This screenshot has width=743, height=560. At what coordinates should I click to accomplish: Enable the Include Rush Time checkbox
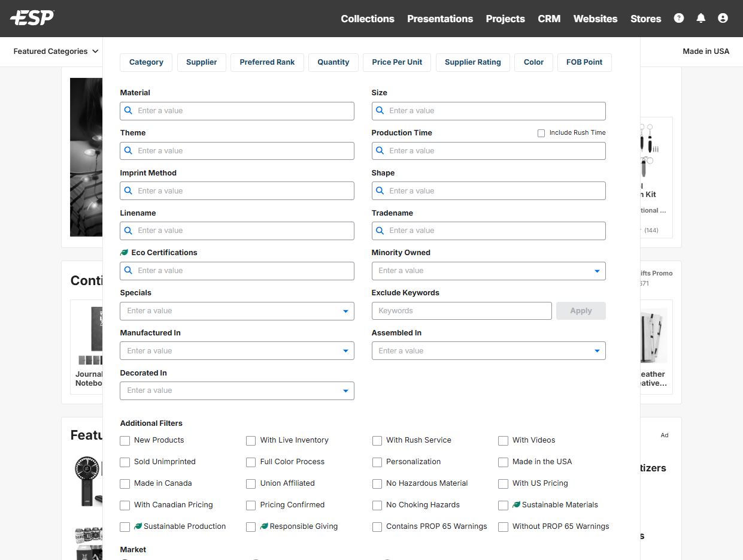(541, 133)
